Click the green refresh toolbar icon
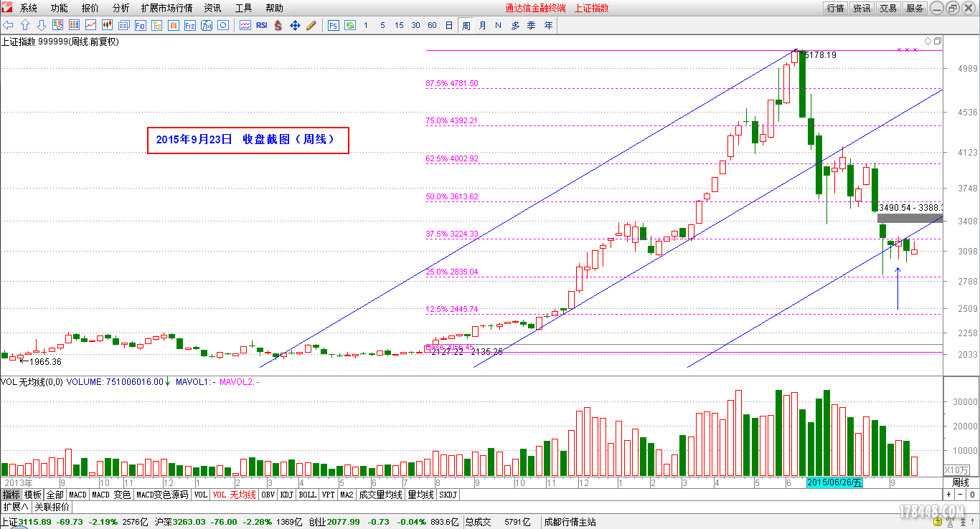The width and height of the screenshot is (980, 529). point(350,25)
